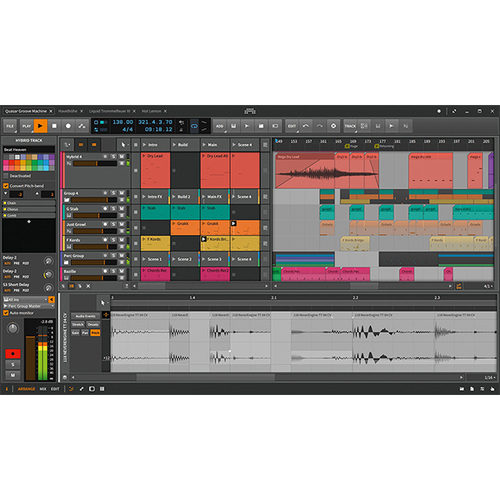The width and height of the screenshot is (500, 500).
Task: Open the FILE menu button
Action: (10, 126)
